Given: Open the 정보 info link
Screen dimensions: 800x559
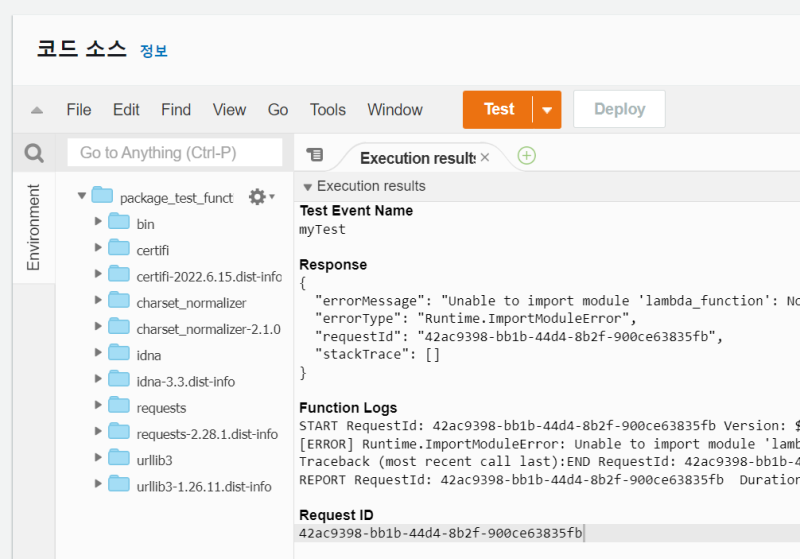Looking at the screenshot, I should coord(154,50).
